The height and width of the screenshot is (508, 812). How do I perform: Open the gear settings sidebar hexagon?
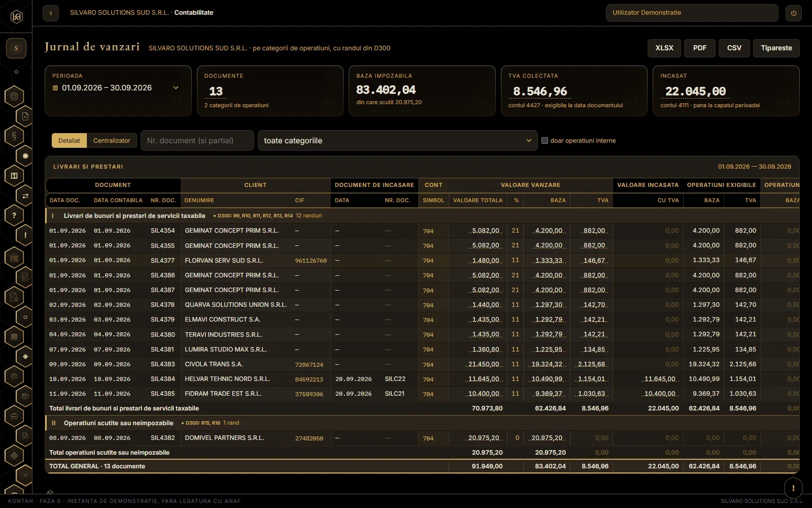(14, 376)
